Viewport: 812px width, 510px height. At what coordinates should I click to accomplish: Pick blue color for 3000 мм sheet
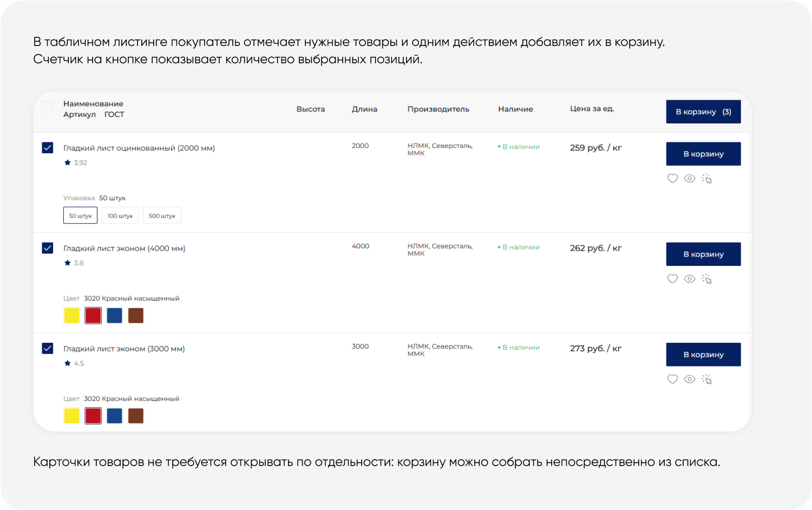tap(114, 416)
